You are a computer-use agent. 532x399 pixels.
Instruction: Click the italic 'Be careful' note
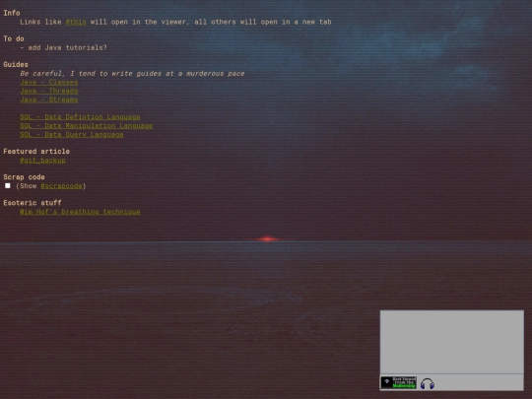(x=132, y=74)
